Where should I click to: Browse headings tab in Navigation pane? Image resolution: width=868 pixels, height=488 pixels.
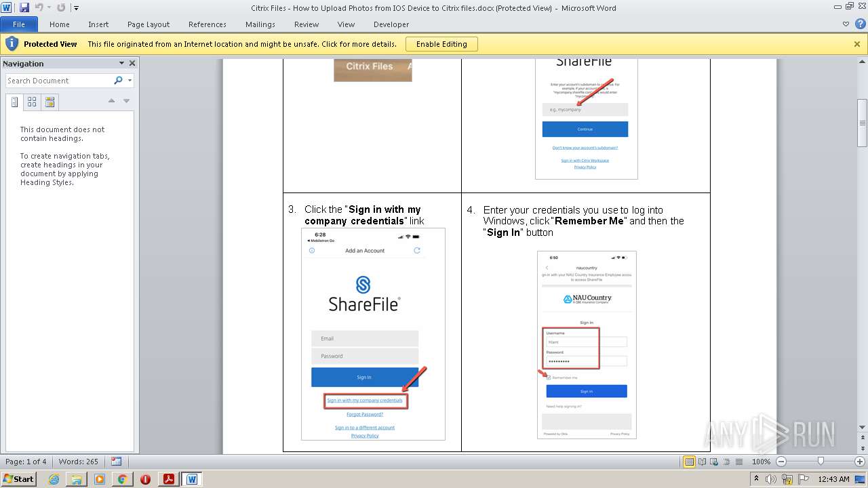(x=15, y=102)
